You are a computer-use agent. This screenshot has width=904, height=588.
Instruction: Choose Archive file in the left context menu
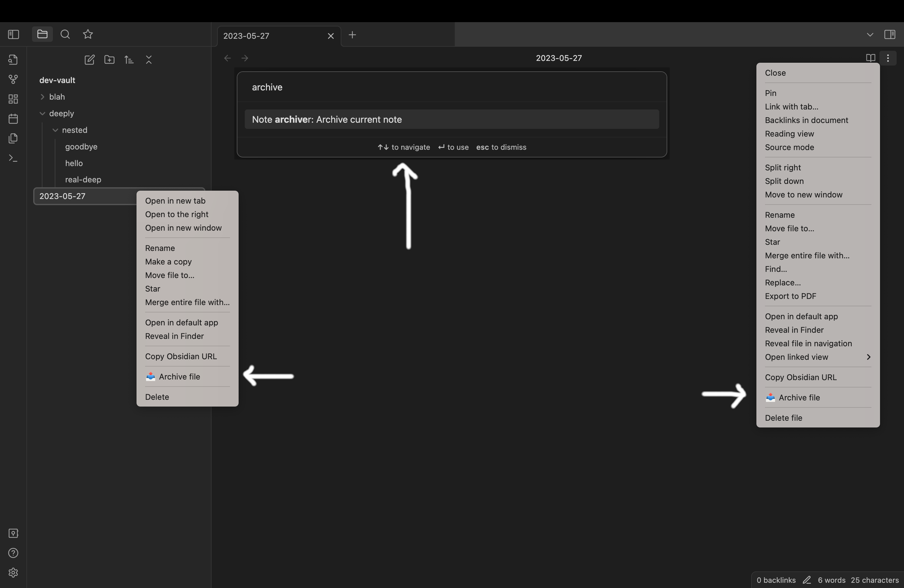coord(179,376)
